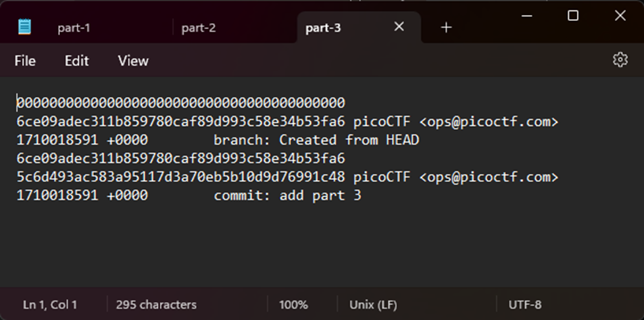Open the File menu

coord(25,60)
